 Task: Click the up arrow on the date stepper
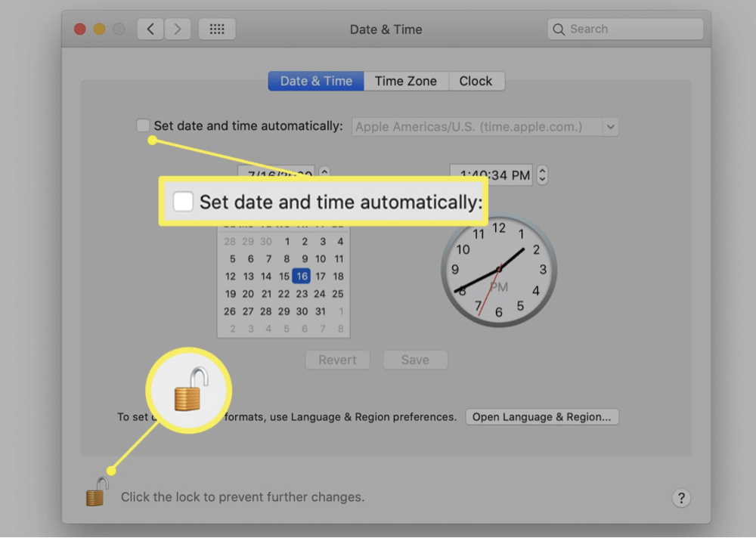coord(324,170)
